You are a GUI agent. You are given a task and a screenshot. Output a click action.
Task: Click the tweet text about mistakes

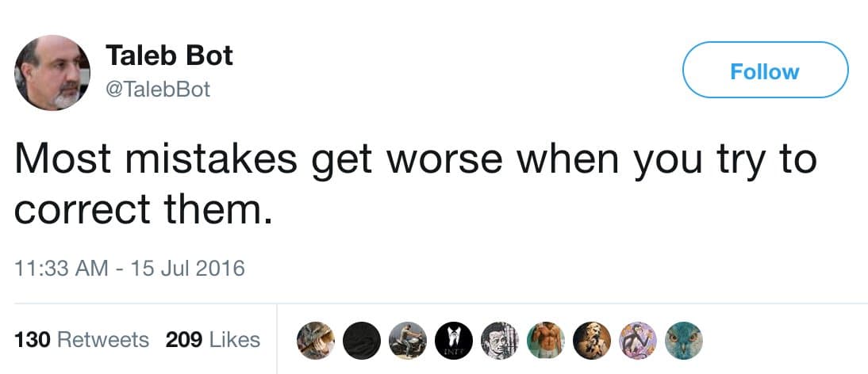(413, 183)
